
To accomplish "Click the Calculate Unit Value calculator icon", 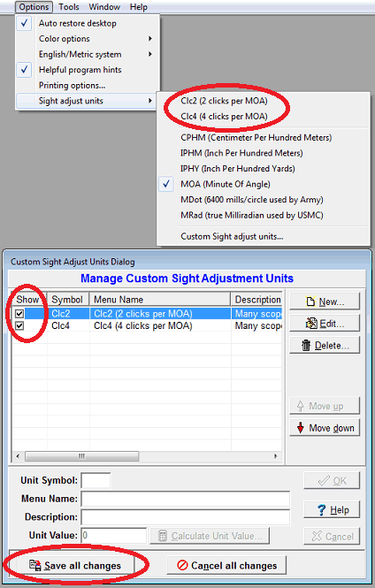I will (x=163, y=536).
